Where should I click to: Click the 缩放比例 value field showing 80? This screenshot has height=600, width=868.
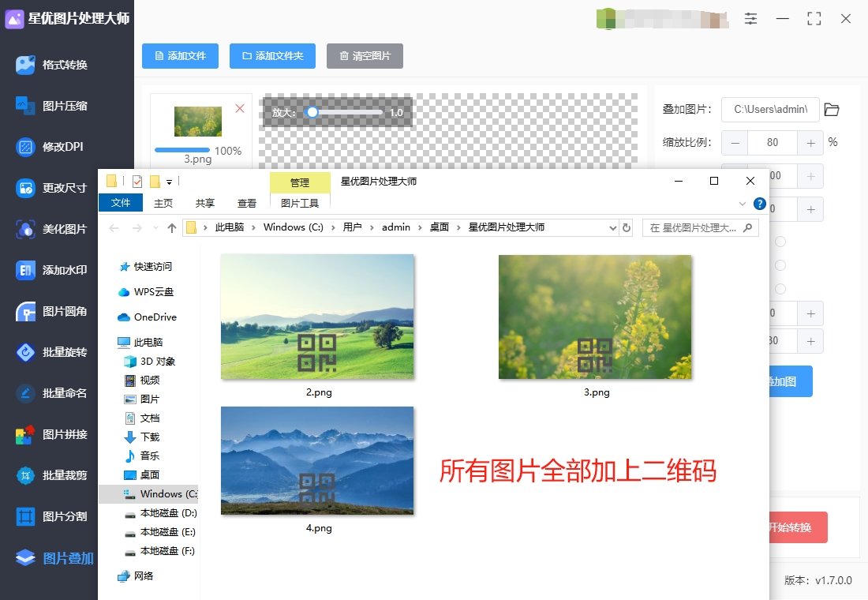click(x=773, y=143)
